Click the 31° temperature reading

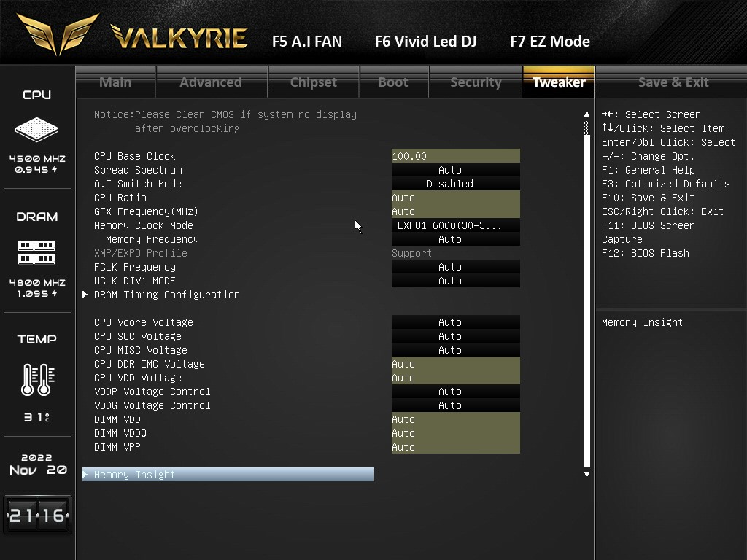tap(36, 417)
